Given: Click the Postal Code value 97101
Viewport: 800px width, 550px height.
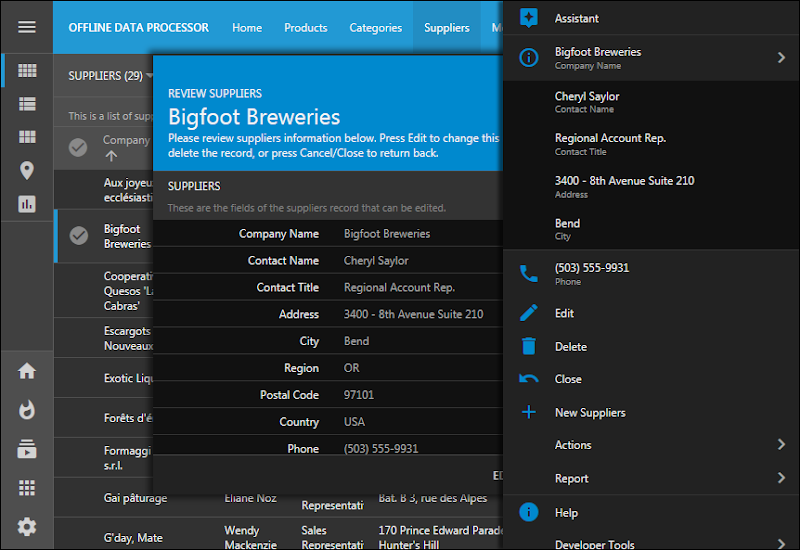Looking at the screenshot, I should [x=359, y=395].
